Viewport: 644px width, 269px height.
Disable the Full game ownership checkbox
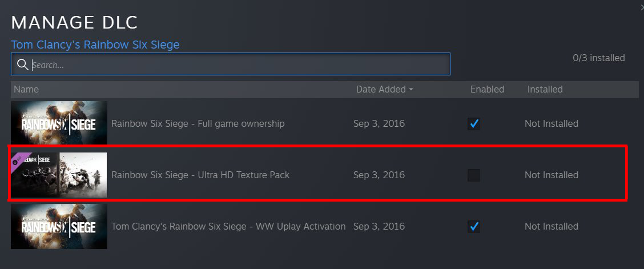pyautogui.click(x=474, y=124)
